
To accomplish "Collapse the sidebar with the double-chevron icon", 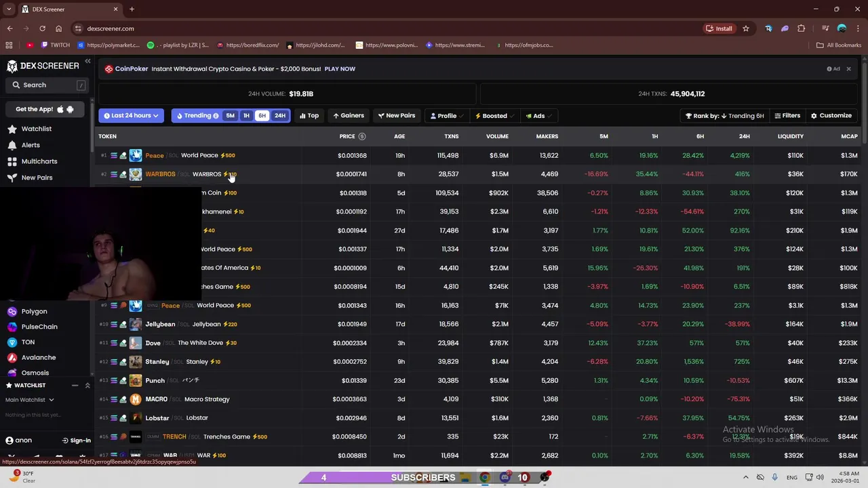I will [87, 62].
